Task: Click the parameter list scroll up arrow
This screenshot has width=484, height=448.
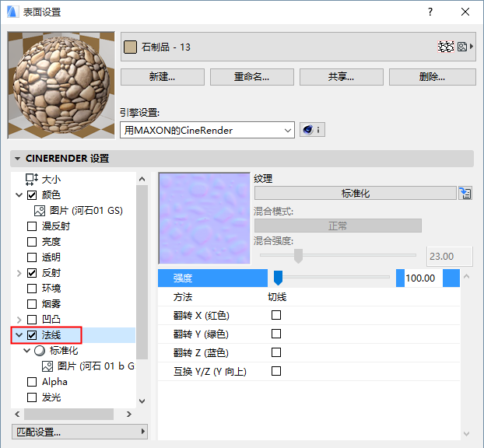Action: [x=466, y=276]
